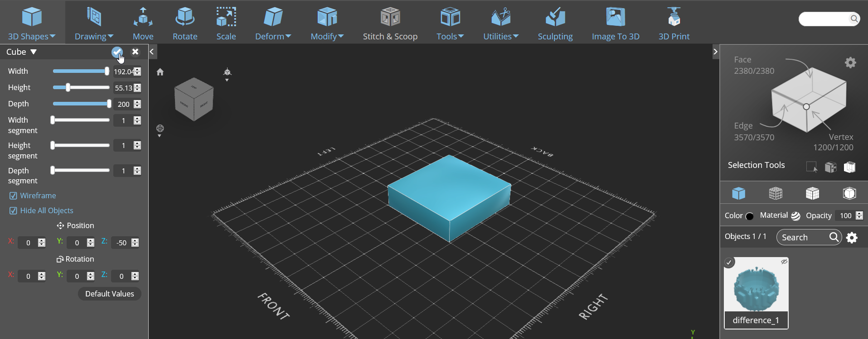
Task: Open the 3D Shapes dropdown
Action: pyautogui.click(x=32, y=23)
